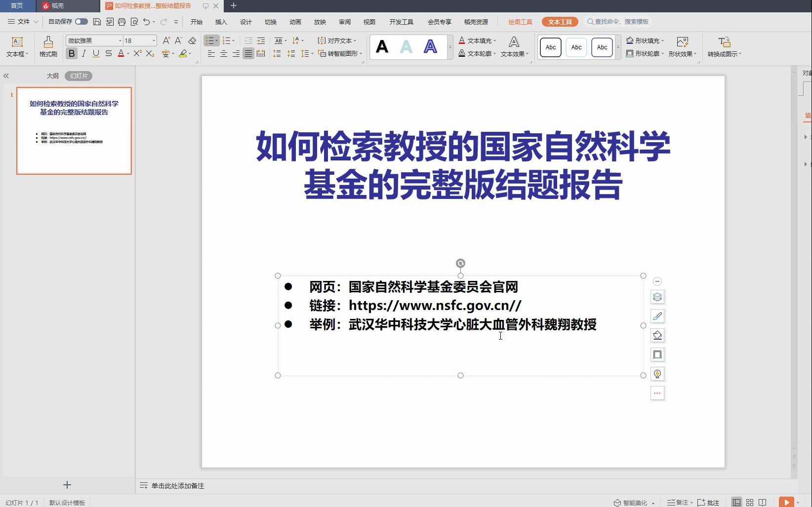The height and width of the screenshot is (507, 812).
Task: Click the layers icon beside the text box
Action: (657, 297)
